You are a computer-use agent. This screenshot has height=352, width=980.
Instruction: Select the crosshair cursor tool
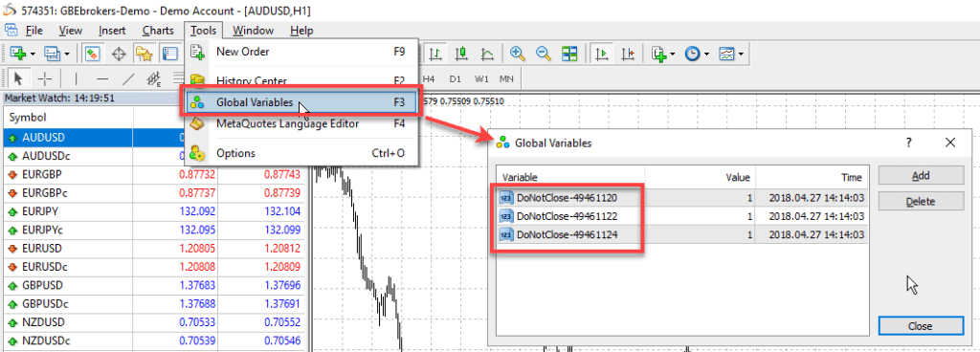click(x=44, y=78)
